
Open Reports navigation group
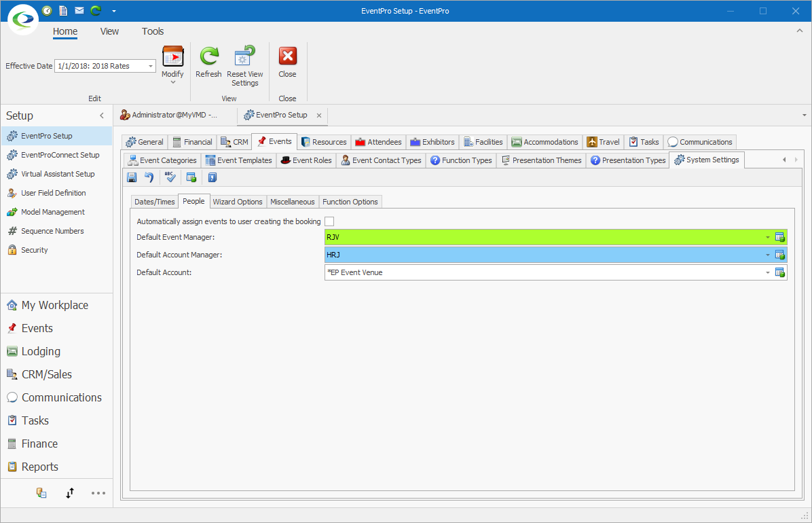tap(40, 467)
